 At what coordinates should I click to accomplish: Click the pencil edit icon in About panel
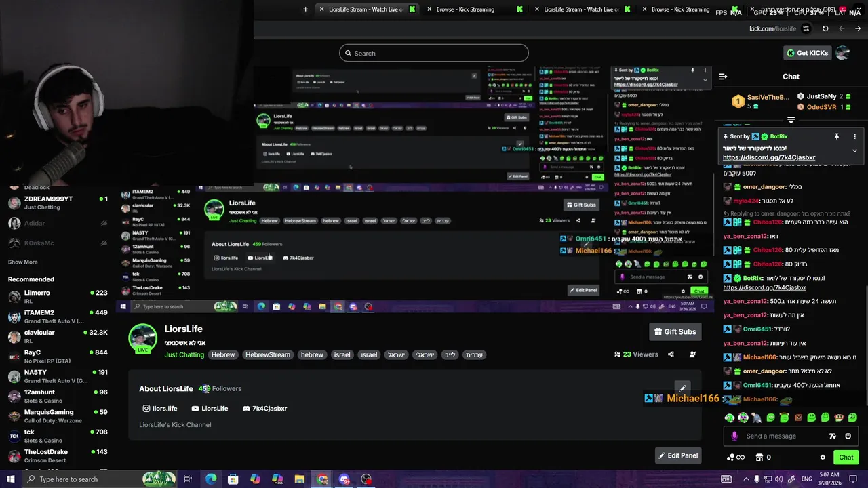pos(682,388)
